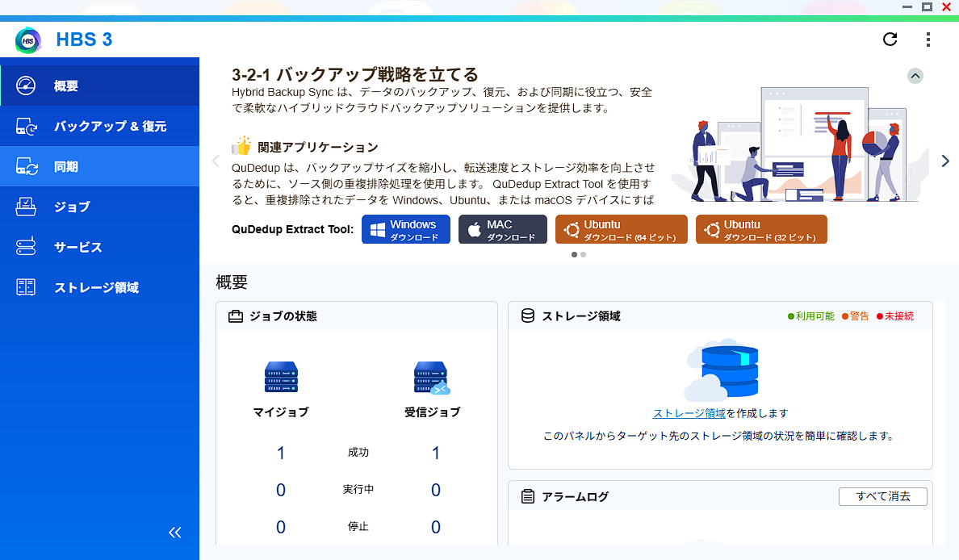Open the 同期 menu item
The image size is (959, 560).
click(99, 166)
